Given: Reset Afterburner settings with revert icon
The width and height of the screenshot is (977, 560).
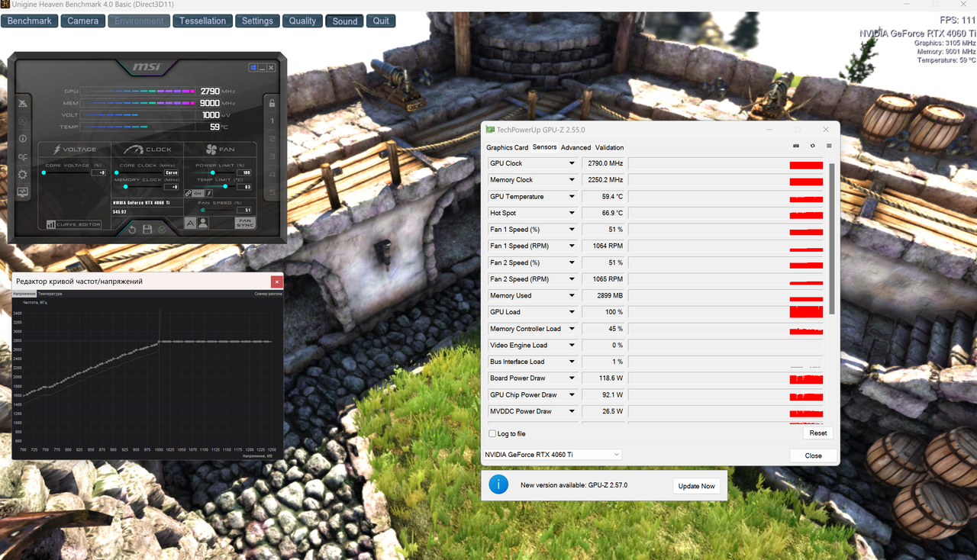Looking at the screenshot, I should (x=133, y=230).
